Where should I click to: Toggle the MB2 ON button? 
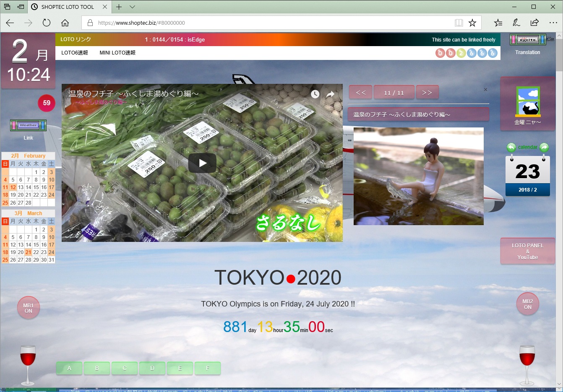[x=528, y=304]
